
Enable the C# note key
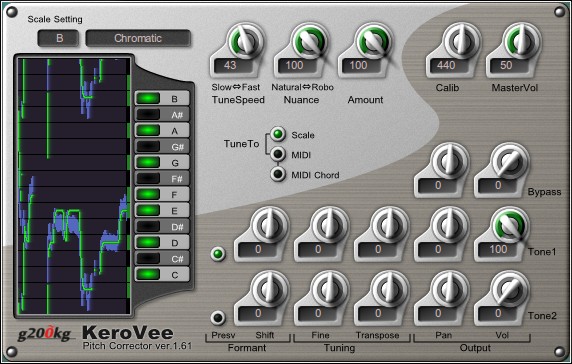point(162,259)
